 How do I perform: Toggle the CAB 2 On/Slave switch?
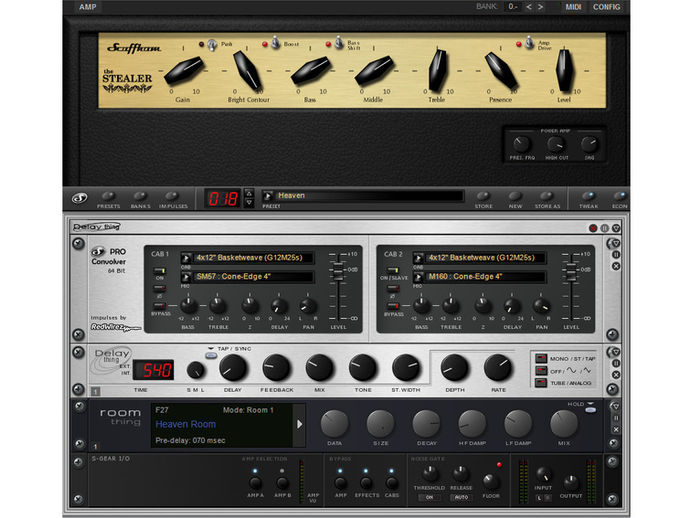tap(393, 270)
